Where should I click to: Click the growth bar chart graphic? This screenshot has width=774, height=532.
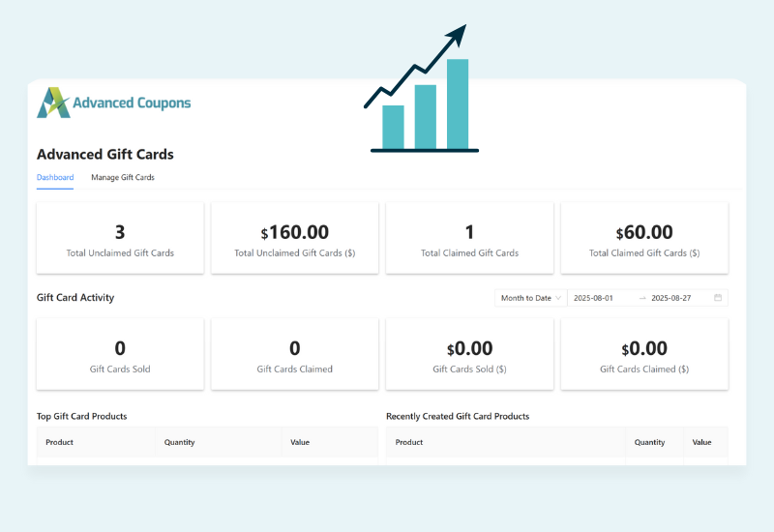tap(422, 92)
